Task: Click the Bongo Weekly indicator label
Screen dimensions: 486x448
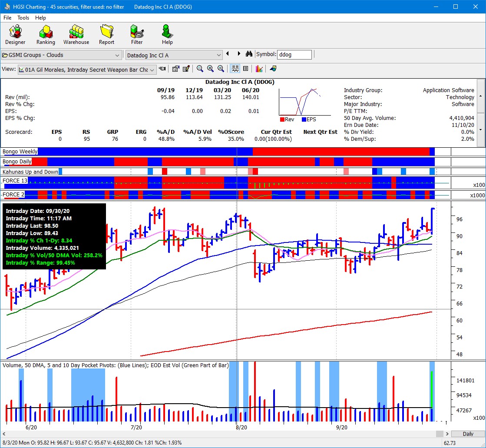Action: (x=20, y=151)
